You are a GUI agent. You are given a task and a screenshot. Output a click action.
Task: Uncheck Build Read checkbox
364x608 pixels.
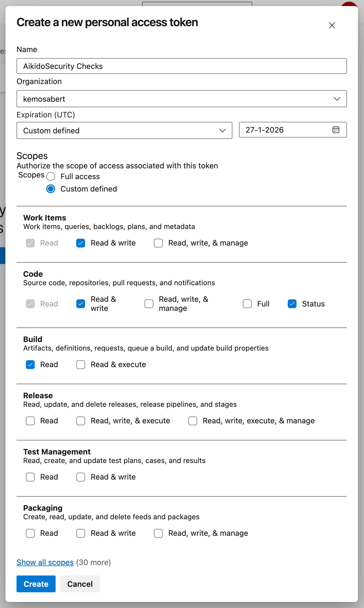coord(30,365)
